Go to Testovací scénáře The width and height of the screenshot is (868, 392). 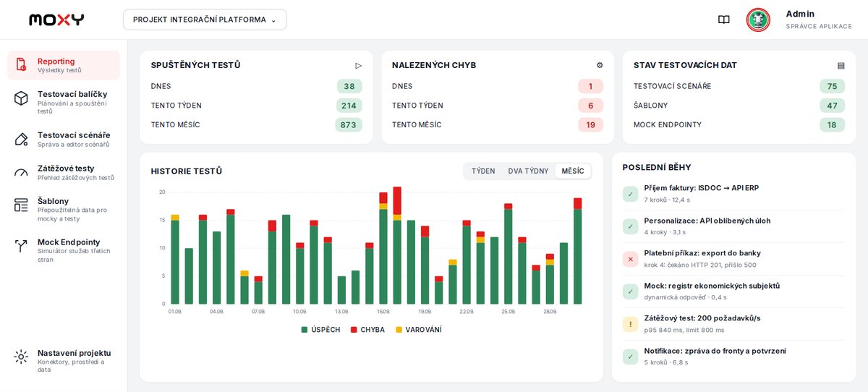point(64,140)
